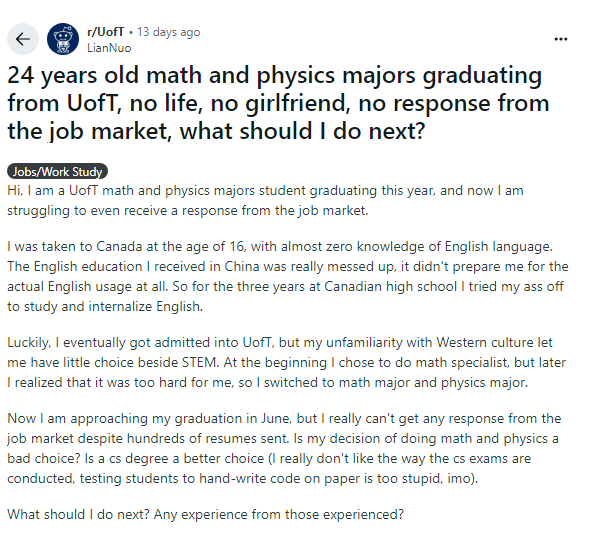Click the paragraph starting 'Luckily, I eventually got admitted'

click(x=286, y=362)
